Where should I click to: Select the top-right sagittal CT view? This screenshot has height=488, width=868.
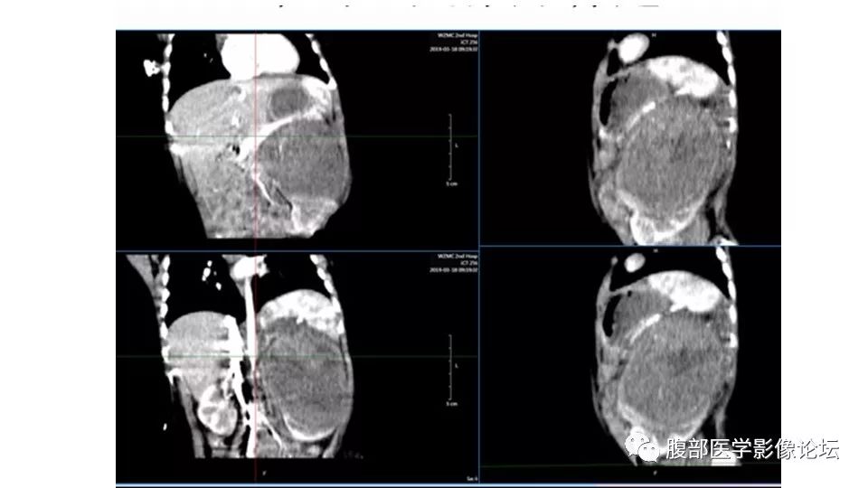(x=630, y=138)
